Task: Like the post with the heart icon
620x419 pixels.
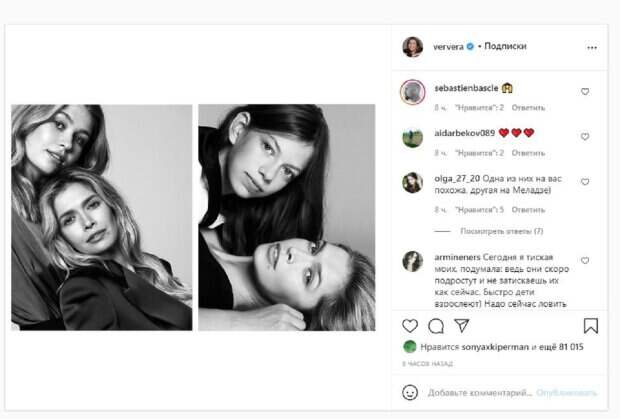Action: [x=411, y=326]
